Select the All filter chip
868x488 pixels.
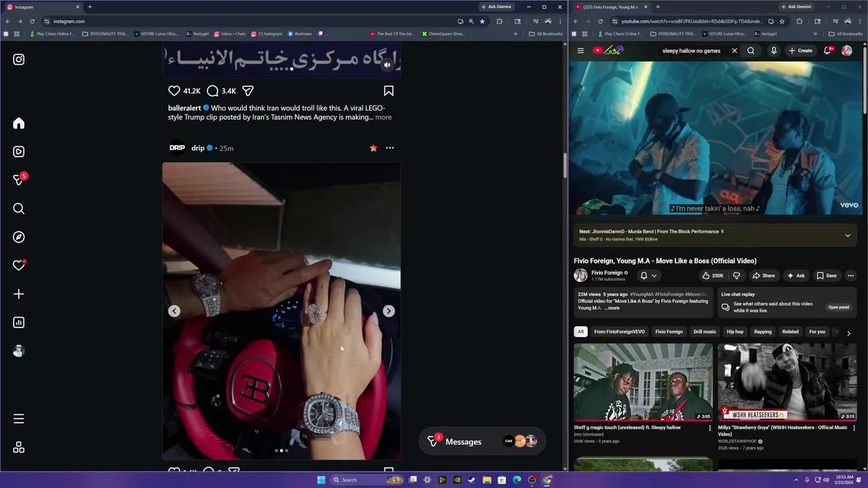[580, 331]
